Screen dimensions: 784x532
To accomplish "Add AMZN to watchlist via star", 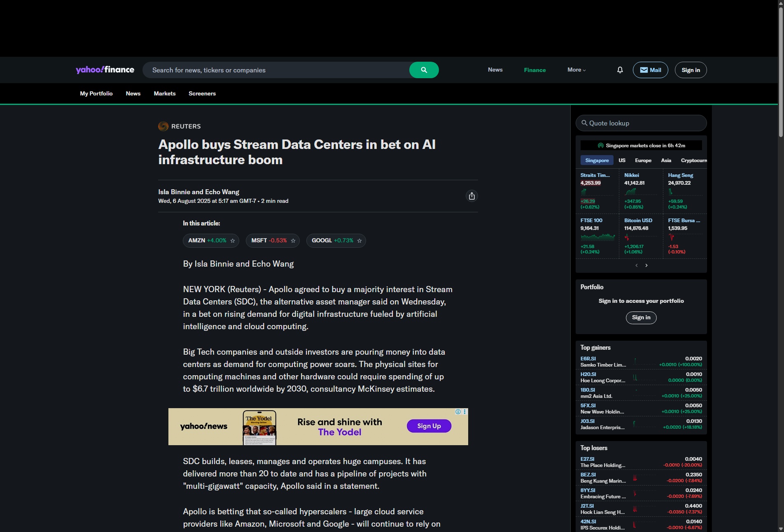I will pyautogui.click(x=233, y=241).
